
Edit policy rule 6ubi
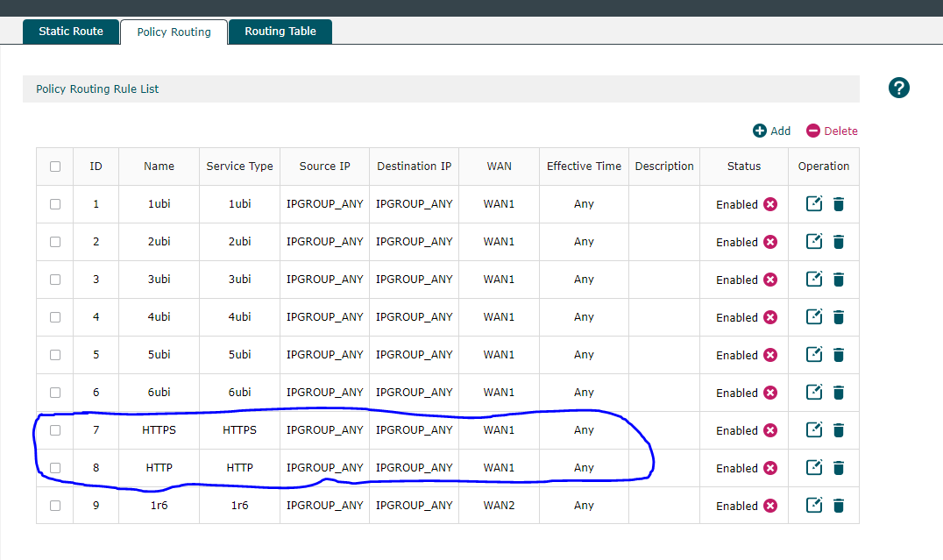tap(813, 393)
